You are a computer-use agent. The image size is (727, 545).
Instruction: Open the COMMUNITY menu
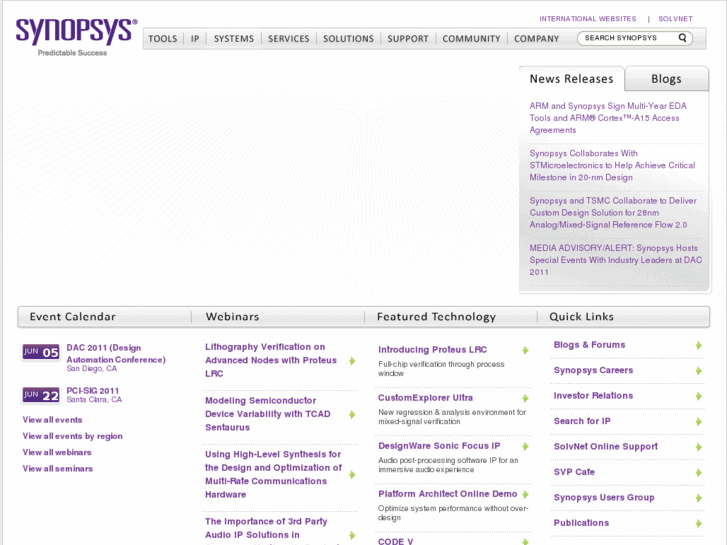tap(471, 38)
